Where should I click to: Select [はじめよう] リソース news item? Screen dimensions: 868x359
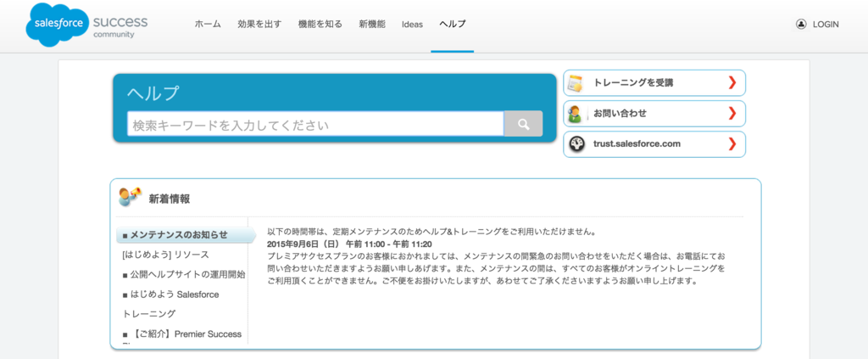[165, 255]
